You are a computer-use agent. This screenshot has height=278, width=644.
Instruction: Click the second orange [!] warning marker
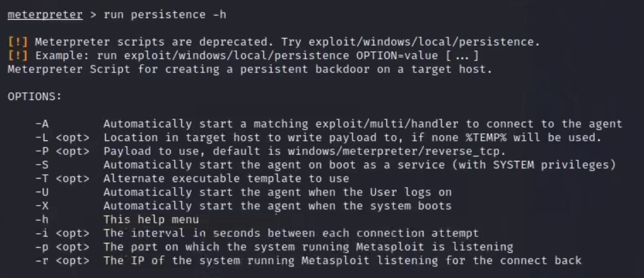(x=18, y=56)
